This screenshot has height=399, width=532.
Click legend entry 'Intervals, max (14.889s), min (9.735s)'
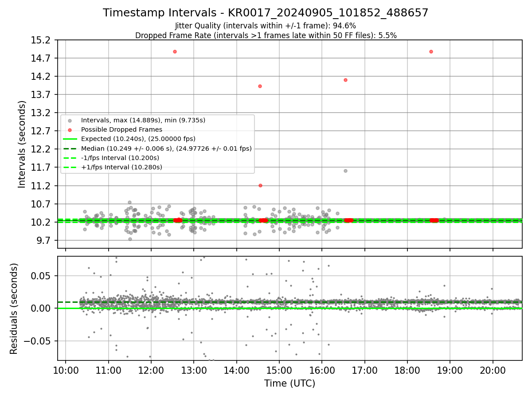(143, 120)
